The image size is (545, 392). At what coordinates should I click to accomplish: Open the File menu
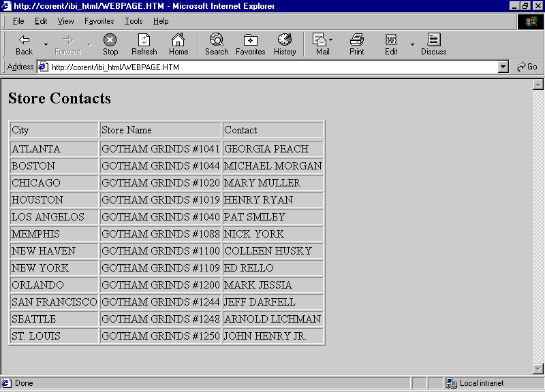18,21
